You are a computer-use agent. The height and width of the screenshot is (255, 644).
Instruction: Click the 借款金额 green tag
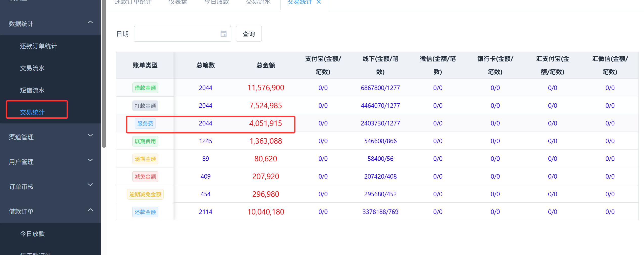[145, 88]
